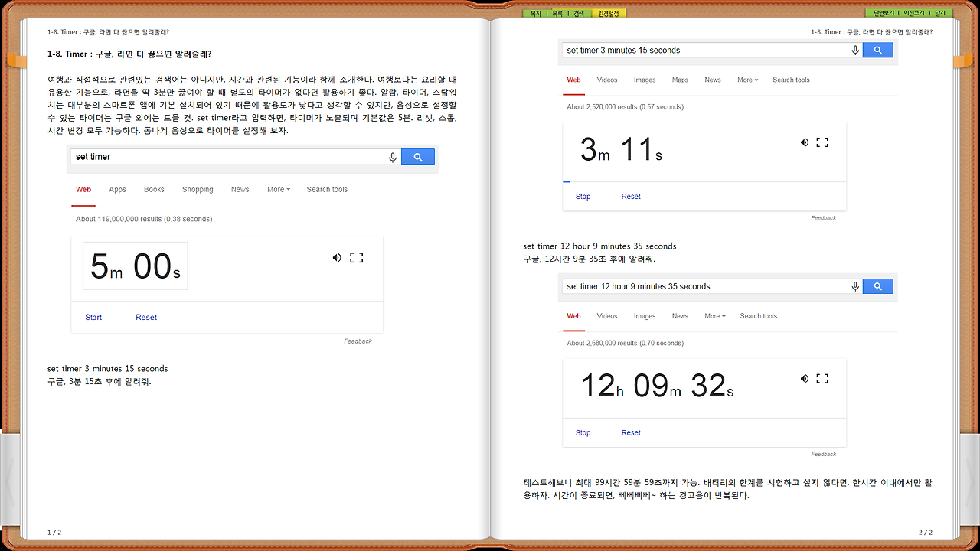The height and width of the screenshot is (551, 980).
Task: Start the 5m 00s timer
Action: pos(93,318)
